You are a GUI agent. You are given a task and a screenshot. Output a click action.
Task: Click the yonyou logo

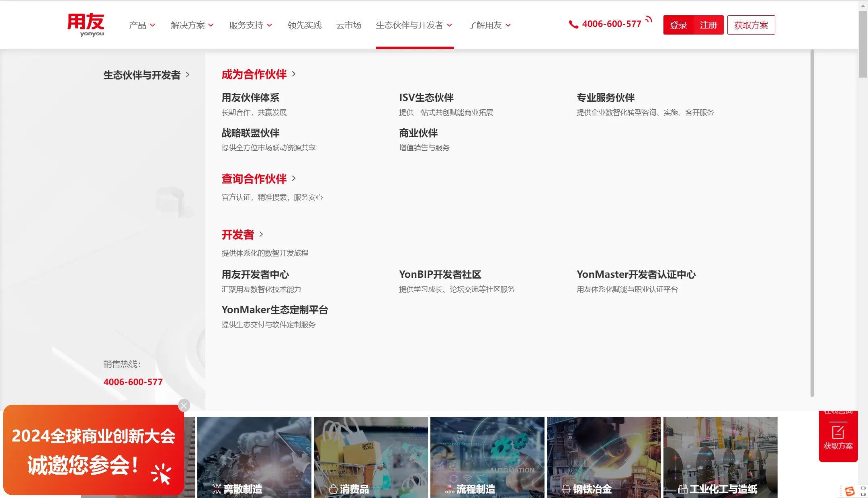click(86, 25)
